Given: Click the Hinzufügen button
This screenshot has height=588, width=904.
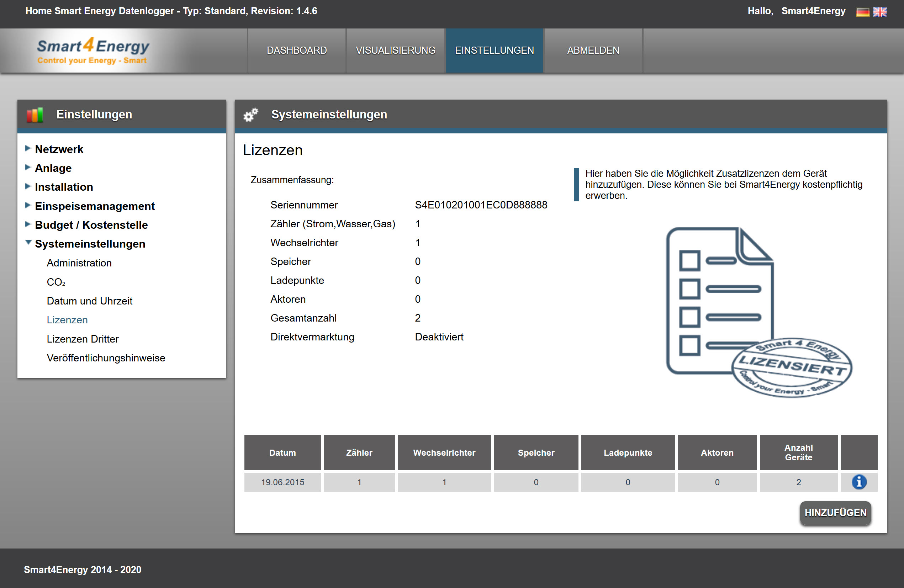Looking at the screenshot, I should [x=835, y=513].
